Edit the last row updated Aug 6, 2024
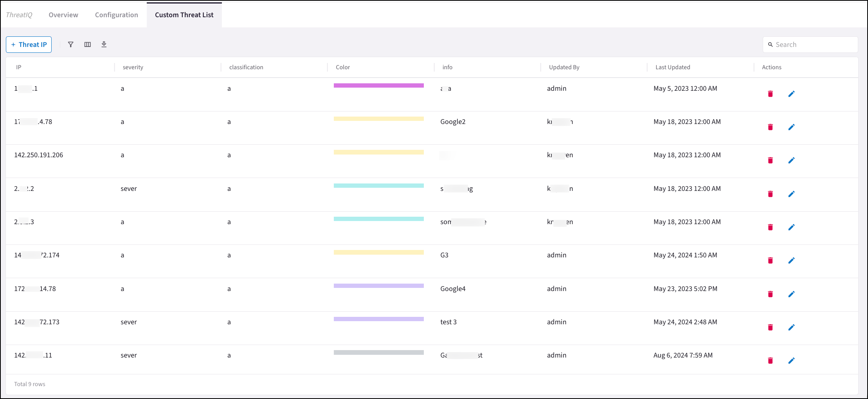Viewport: 868px width, 399px height. pos(791,361)
